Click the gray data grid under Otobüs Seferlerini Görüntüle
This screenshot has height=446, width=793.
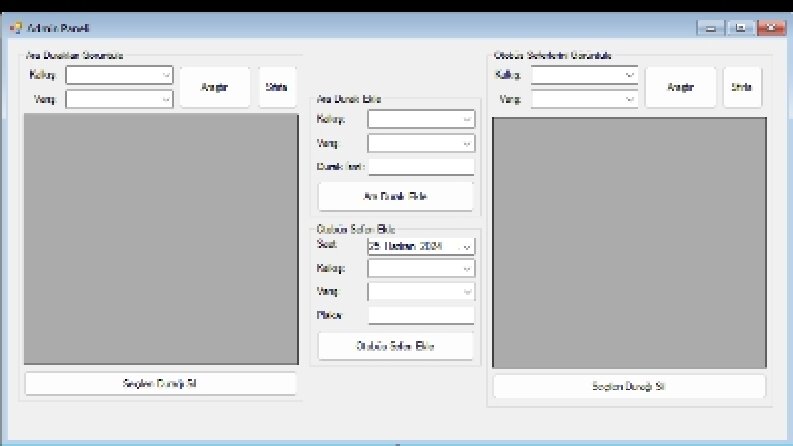(x=630, y=243)
